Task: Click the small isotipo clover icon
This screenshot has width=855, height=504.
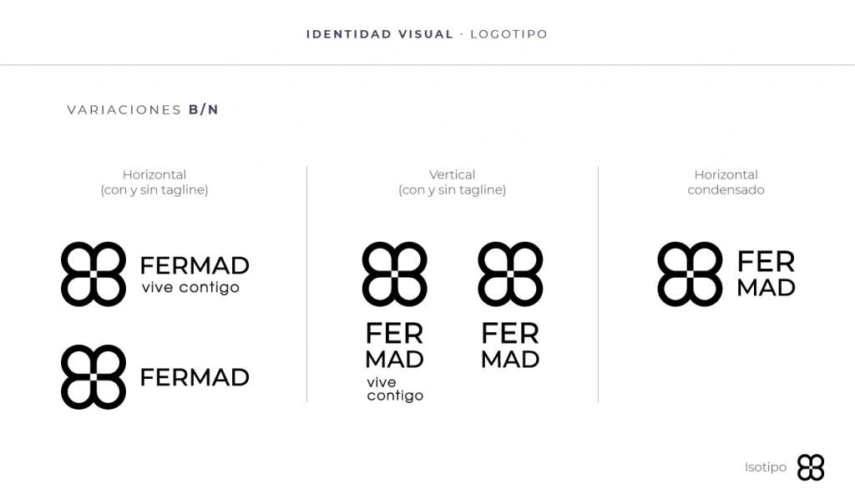Action: pyautogui.click(x=810, y=467)
